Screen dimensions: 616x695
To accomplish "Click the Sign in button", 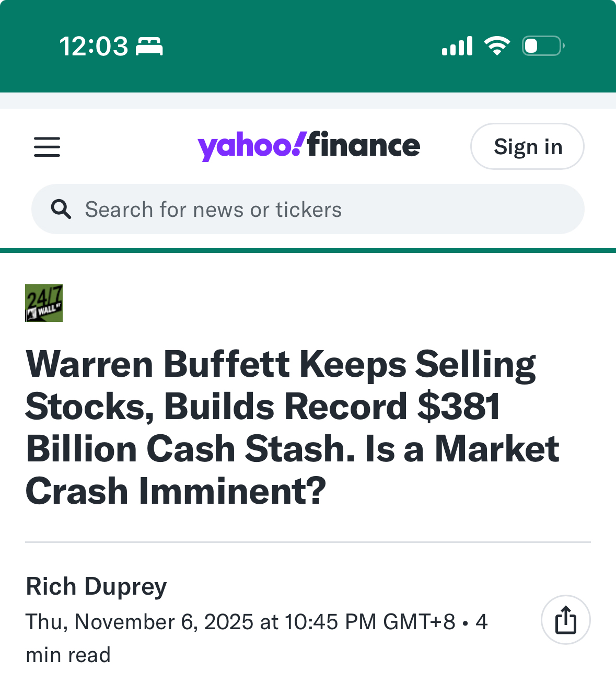I will pos(527,147).
